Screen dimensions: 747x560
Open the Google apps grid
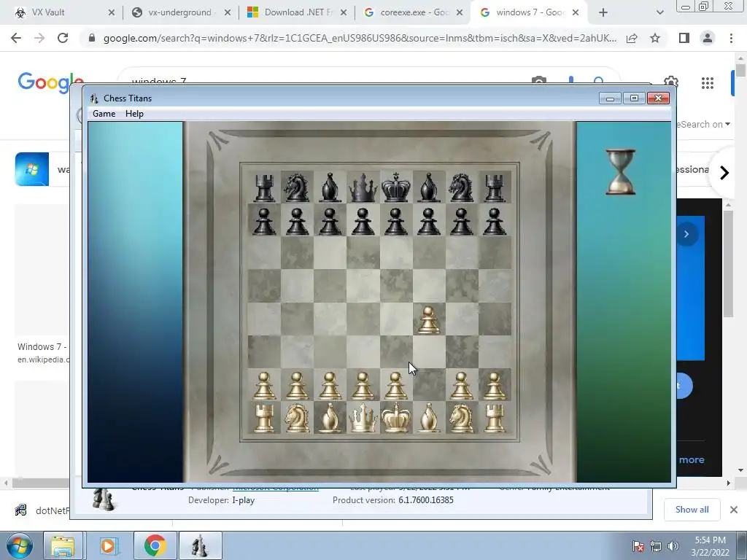(x=708, y=83)
